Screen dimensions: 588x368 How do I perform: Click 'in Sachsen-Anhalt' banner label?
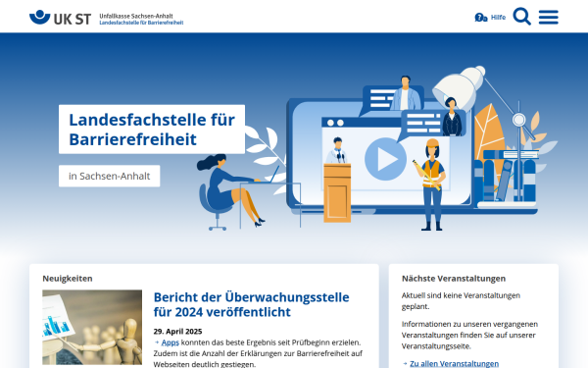point(109,176)
